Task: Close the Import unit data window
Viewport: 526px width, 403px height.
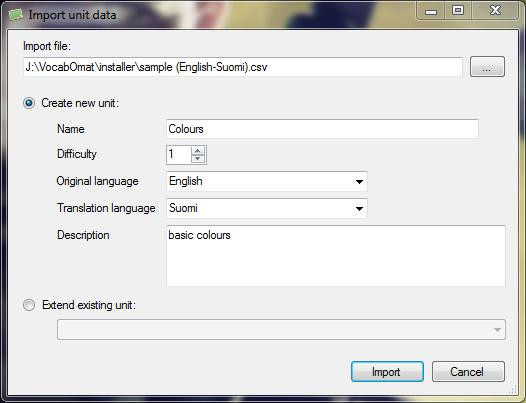Action: pyautogui.click(x=495, y=11)
